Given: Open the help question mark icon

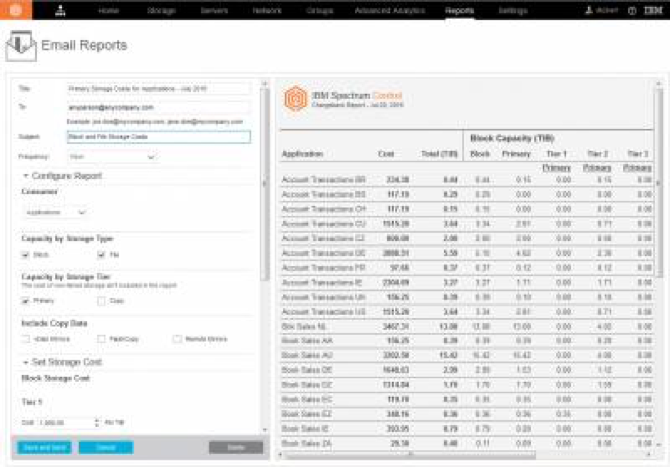Looking at the screenshot, I should 632,11.
